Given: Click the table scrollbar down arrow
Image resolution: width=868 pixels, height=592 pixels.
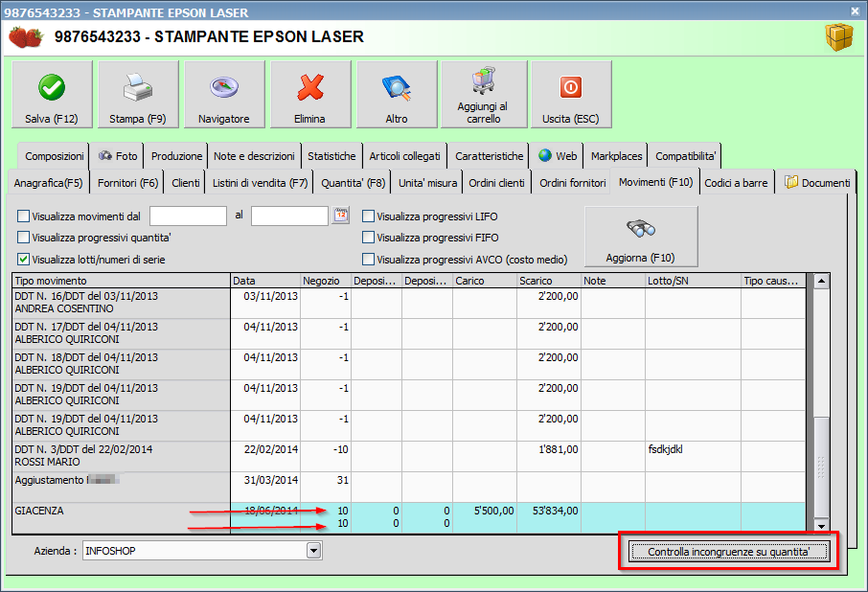Looking at the screenshot, I should click(x=821, y=526).
